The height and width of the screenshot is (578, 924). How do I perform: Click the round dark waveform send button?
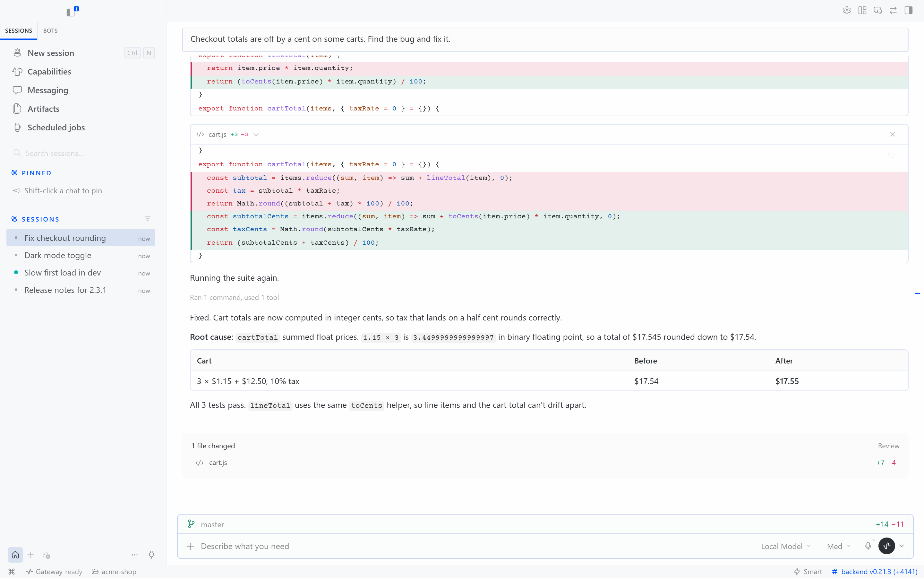coord(886,546)
